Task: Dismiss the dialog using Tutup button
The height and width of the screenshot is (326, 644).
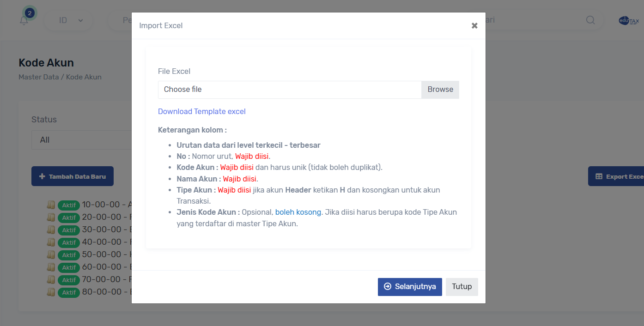Action: click(462, 287)
